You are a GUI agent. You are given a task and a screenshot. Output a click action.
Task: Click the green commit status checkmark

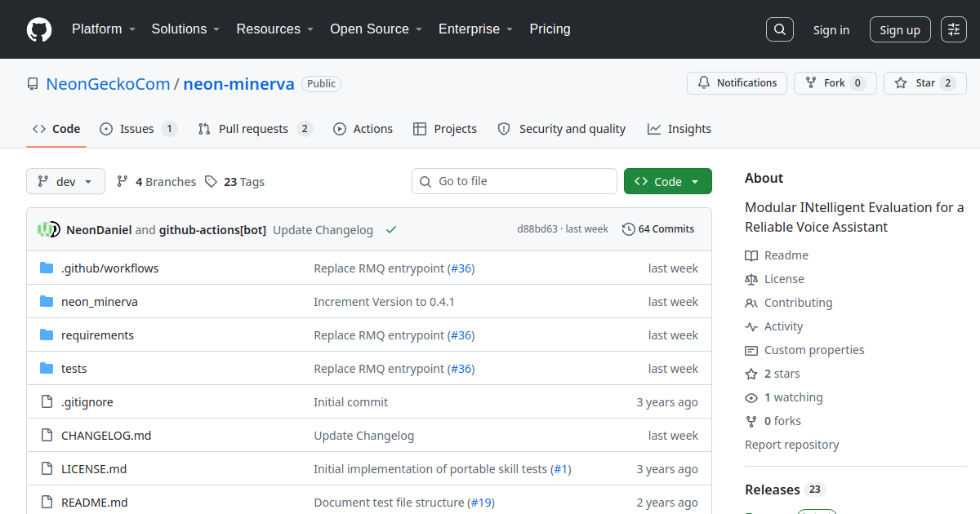click(x=391, y=230)
